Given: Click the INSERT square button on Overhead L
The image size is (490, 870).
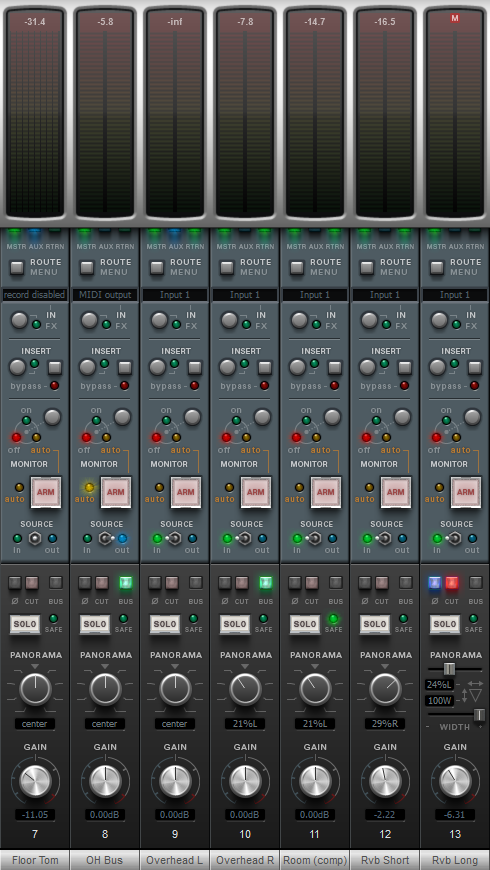Looking at the screenshot, I should 195,367.
